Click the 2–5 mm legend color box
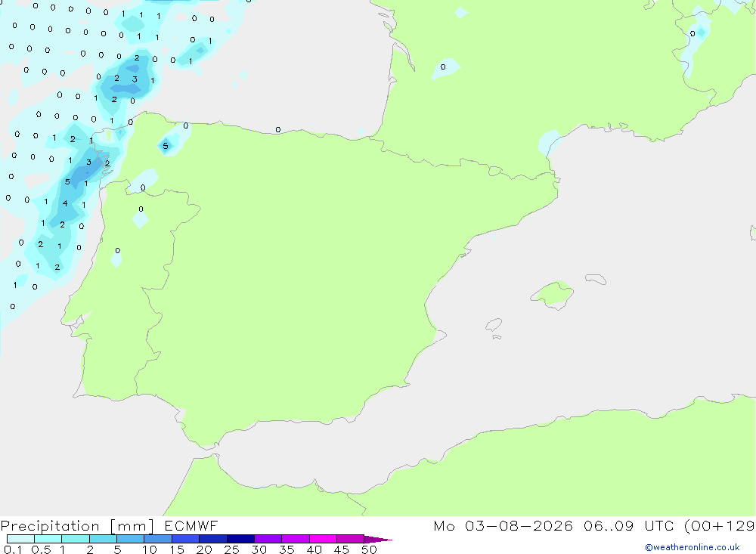Image resolution: width=756 pixels, height=554 pixels. pos(103,539)
